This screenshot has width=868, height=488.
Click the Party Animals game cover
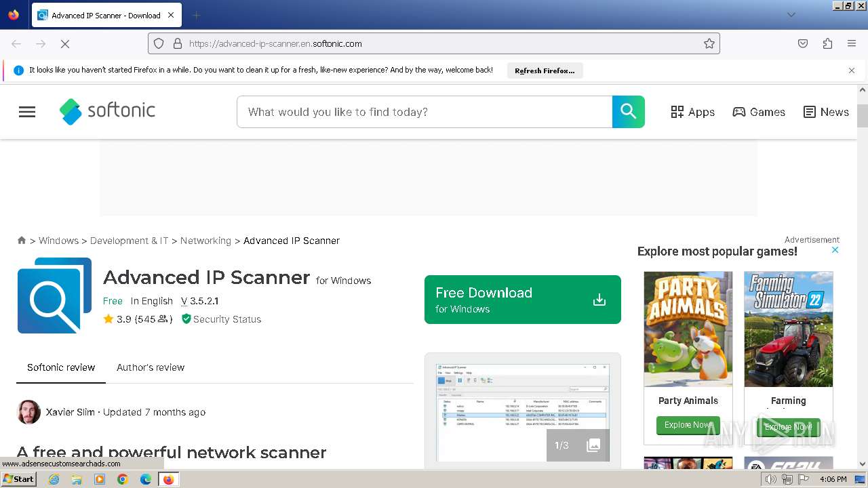[x=688, y=329]
